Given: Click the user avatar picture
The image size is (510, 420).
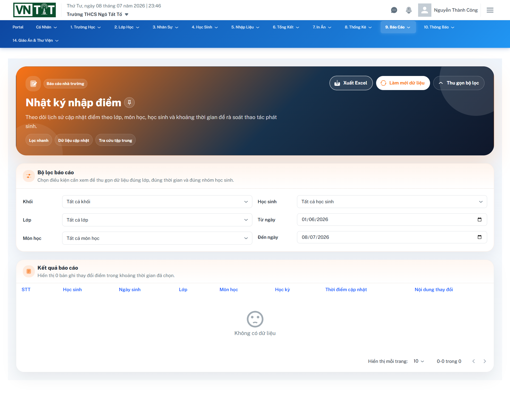Looking at the screenshot, I should [x=424, y=10].
